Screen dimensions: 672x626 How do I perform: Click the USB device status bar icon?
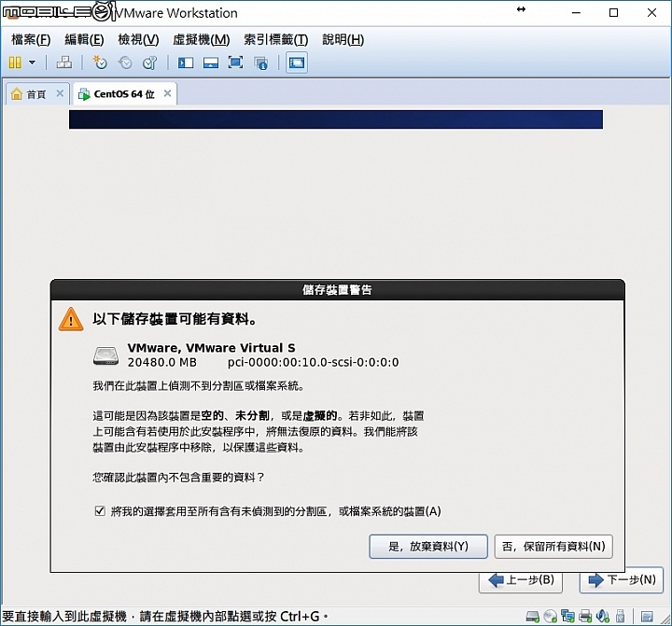click(x=620, y=617)
